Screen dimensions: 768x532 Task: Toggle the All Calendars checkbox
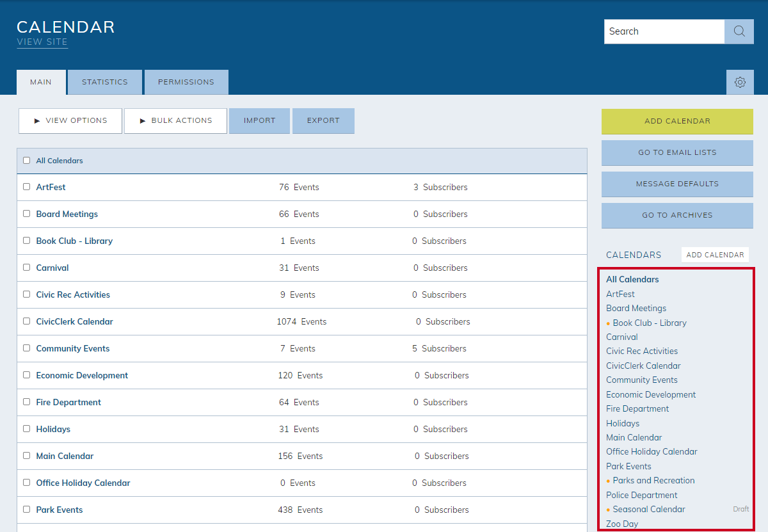pyautogui.click(x=27, y=161)
